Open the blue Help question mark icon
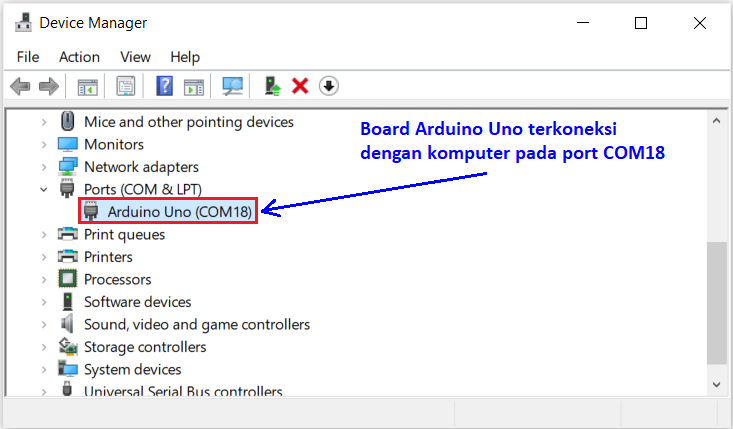Screen dimensions: 733x429 [x=165, y=86]
